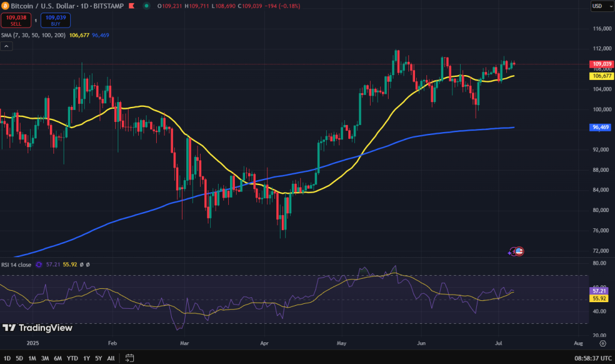Open chart settings hexagon gear icon
Viewport: 615px width, 364px height.
pos(603,343)
